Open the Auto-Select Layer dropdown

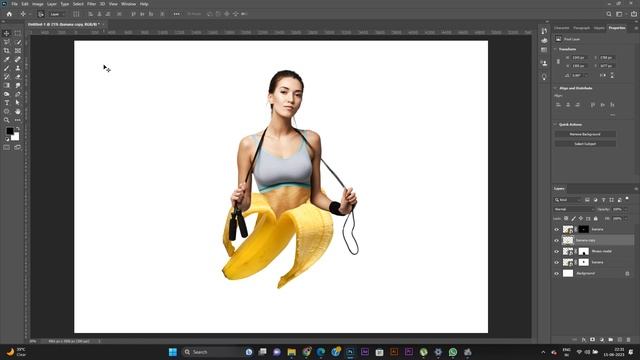tap(57, 14)
